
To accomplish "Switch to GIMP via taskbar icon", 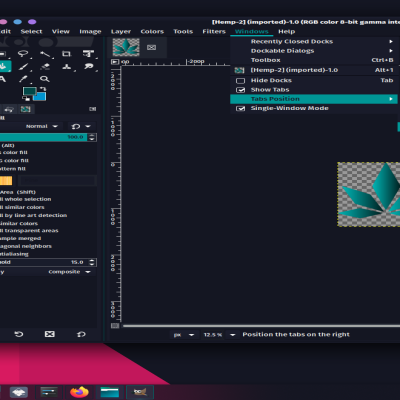I will 140,392.
